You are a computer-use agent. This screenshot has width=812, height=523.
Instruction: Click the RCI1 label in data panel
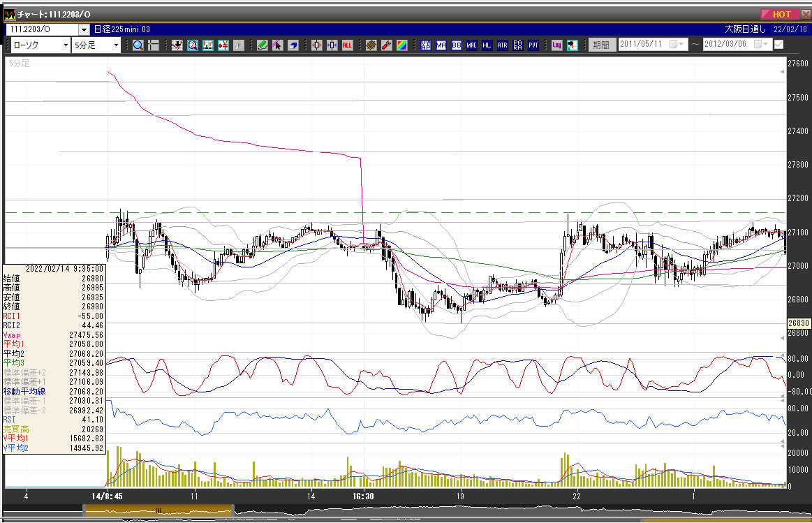[11, 316]
